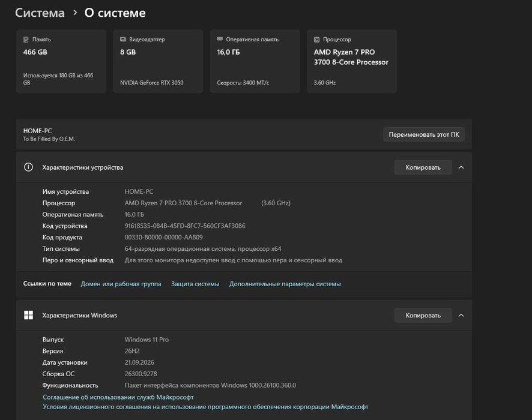Click the Перо и сенсорный ввод label
532x420 pixels.
77,260
